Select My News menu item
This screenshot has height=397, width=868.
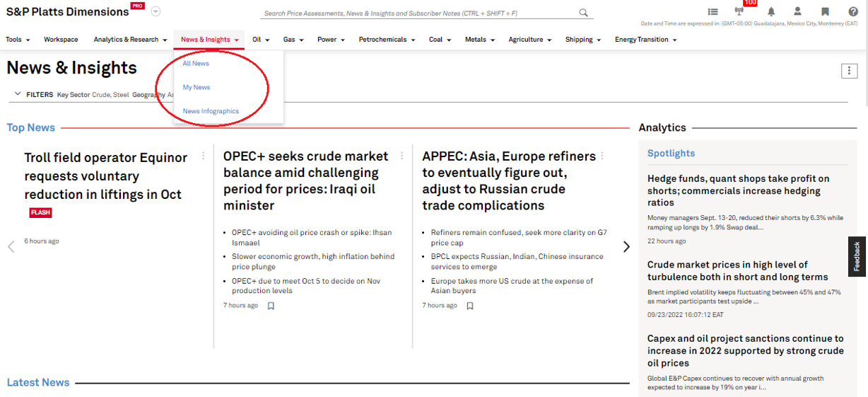(197, 87)
